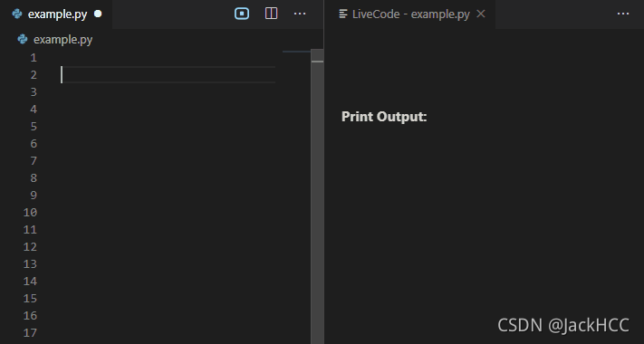Place cursor in editor line 2

pyautogui.click(x=168, y=75)
